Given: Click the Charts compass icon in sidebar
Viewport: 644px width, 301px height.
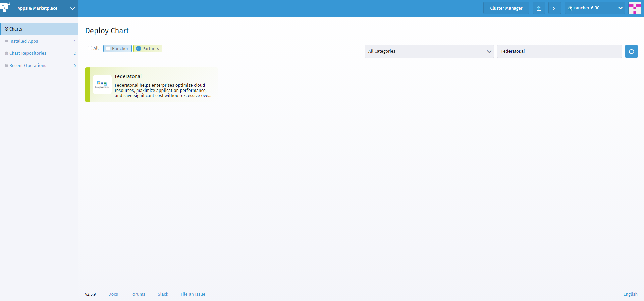Looking at the screenshot, I should 6,29.
